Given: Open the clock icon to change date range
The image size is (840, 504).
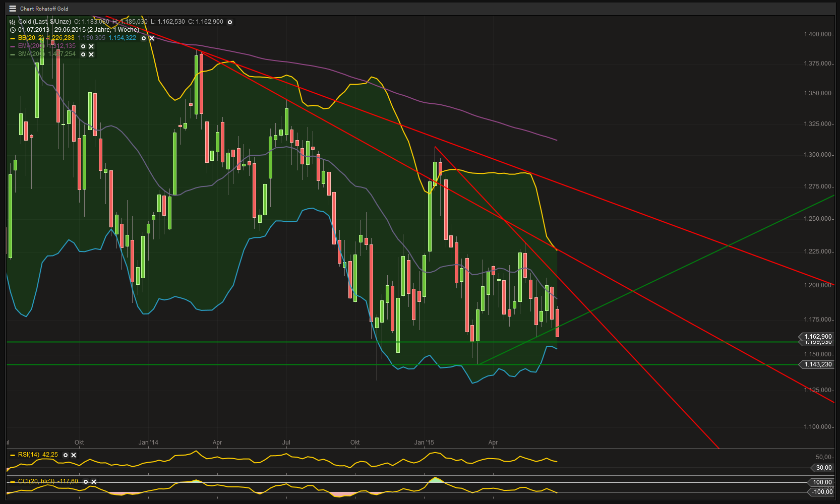Looking at the screenshot, I should tap(12, 30).
